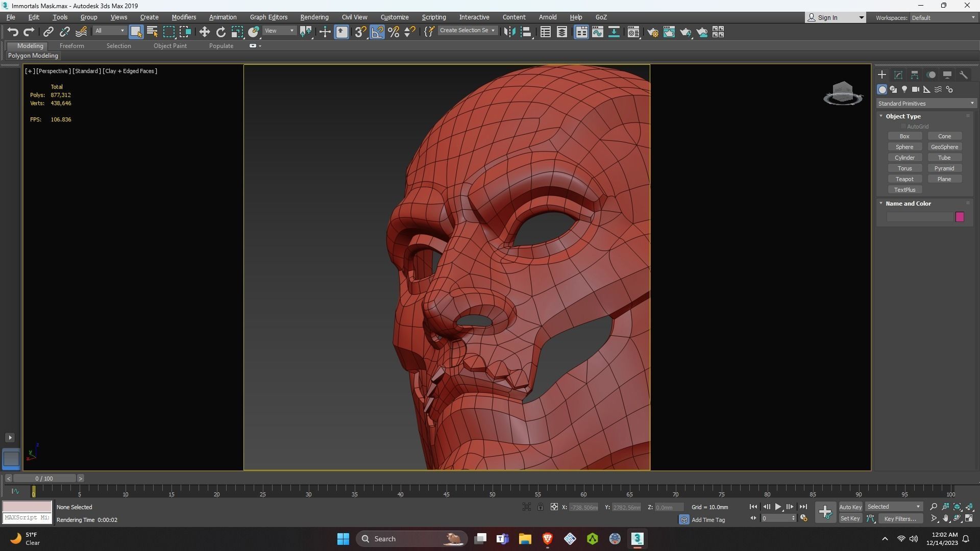The height and width of the screenshot is (551, 980).
Task: Toggle Spinner Snap
Action: (x=410, y=32)
